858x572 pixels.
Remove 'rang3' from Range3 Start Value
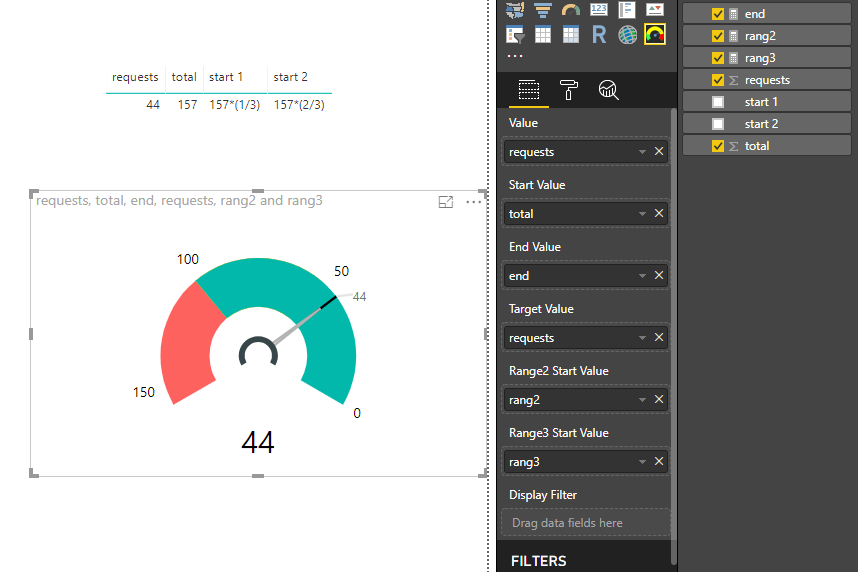[659, 461]
